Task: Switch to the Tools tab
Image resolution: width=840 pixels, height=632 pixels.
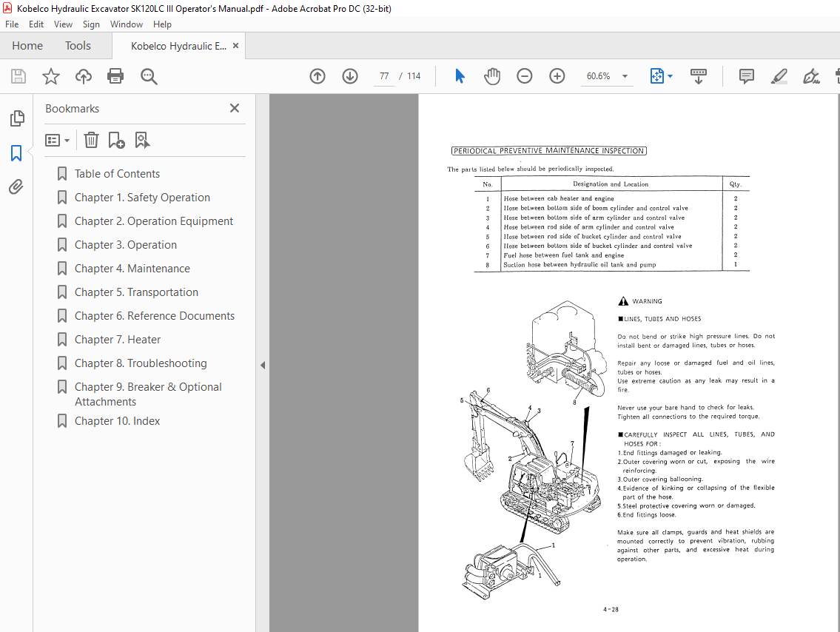Action: [x=78, y=46]
